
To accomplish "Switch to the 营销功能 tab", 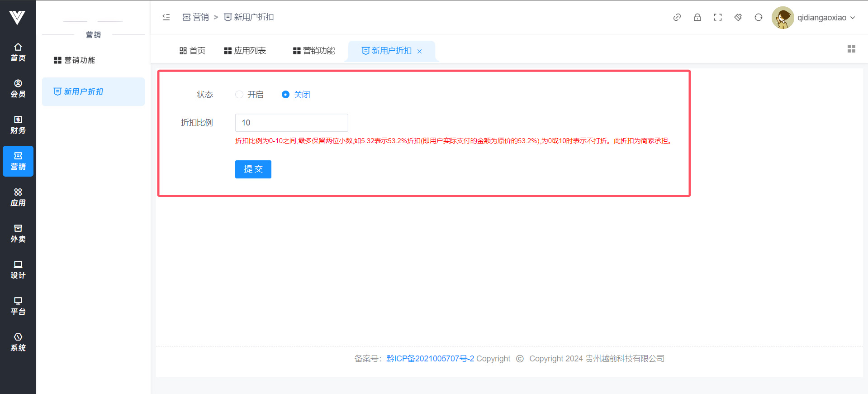I will coord(314,51).
